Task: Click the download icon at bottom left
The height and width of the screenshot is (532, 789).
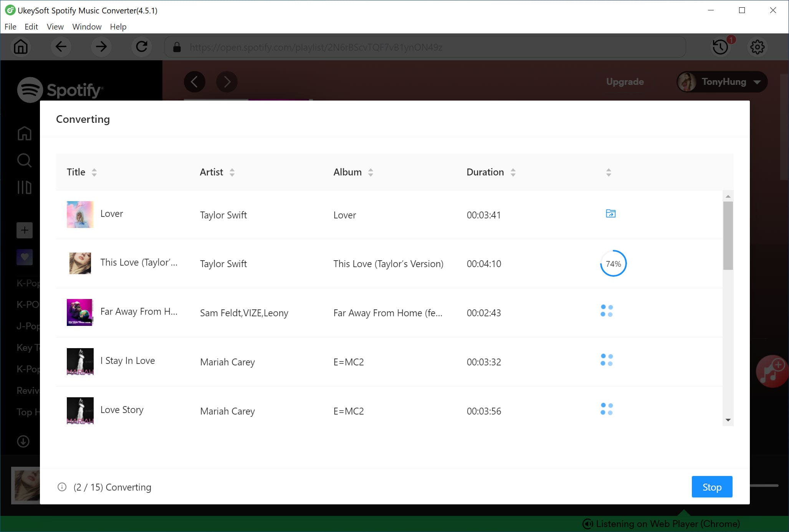Action: tap(23, 441)
